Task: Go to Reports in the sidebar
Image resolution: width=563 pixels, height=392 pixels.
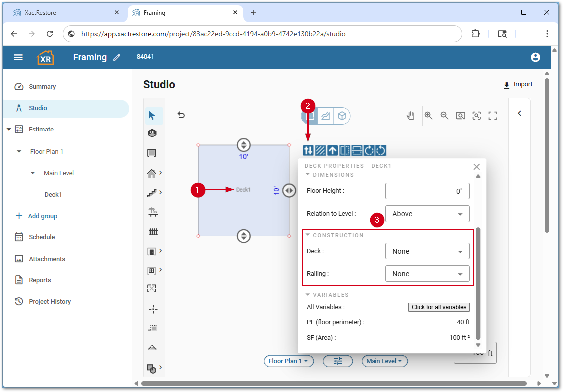Action: point(40,280)
